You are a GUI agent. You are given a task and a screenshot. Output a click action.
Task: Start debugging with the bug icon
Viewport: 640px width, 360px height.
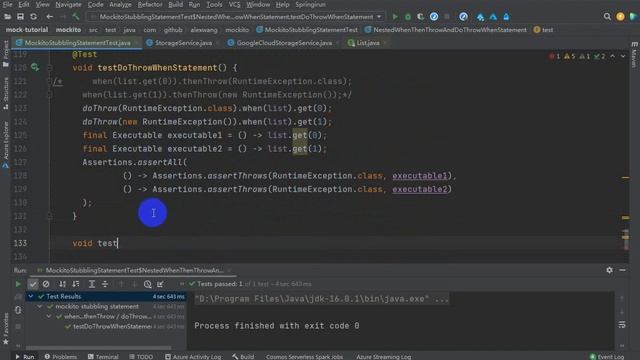[x=407, y=17]
